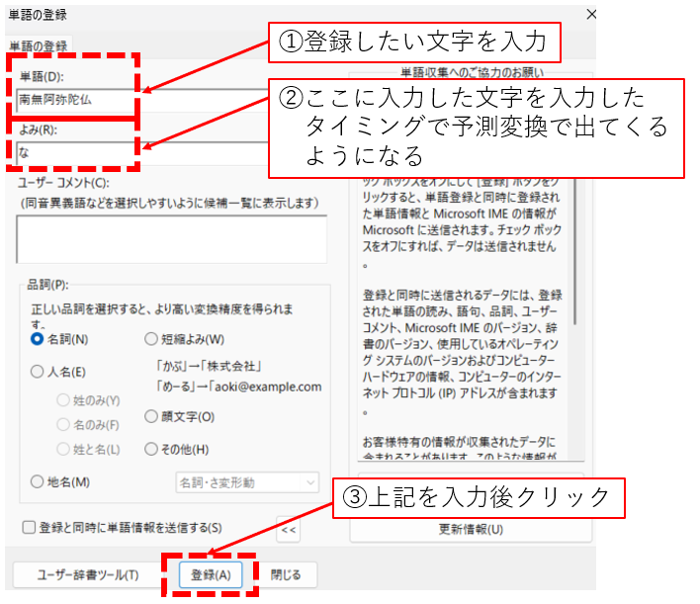The image size is (700, 604).
Task: Close the 単語の登録 dialog window
Action: pyautogui.click(x=591, y=15)
